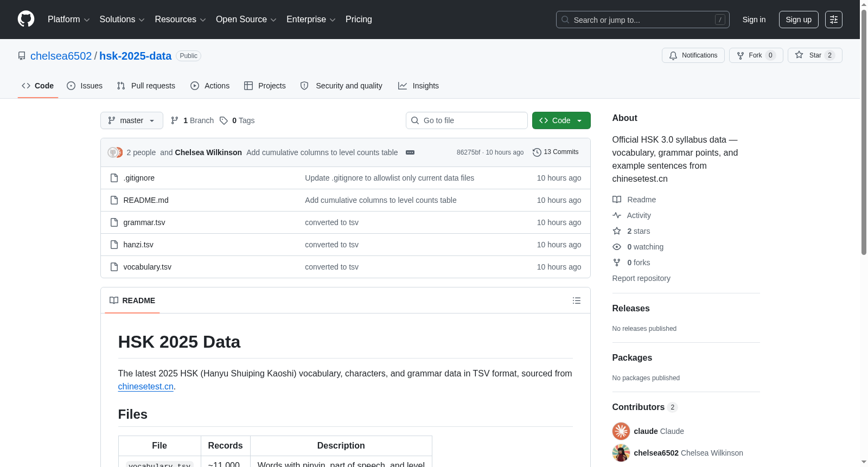Expand the Solutions menu

tap(122, 20)
